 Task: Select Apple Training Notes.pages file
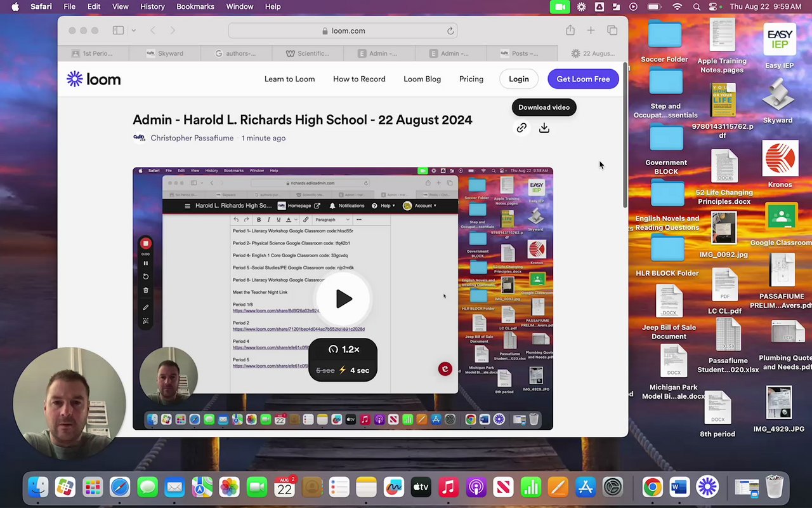[722, 46]
